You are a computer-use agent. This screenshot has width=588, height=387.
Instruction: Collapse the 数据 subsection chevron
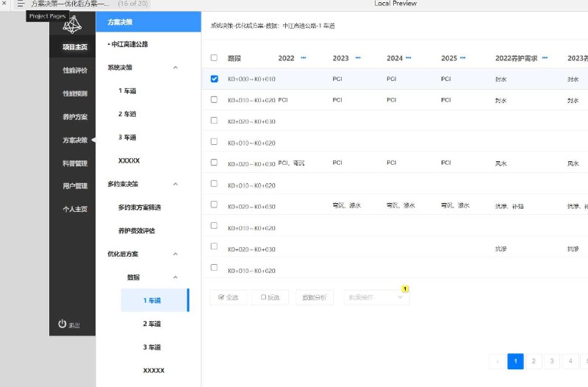(x=175, y=277)
